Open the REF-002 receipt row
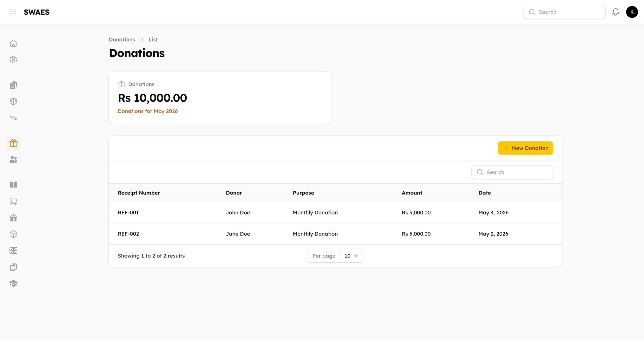 tap(335, 234)
